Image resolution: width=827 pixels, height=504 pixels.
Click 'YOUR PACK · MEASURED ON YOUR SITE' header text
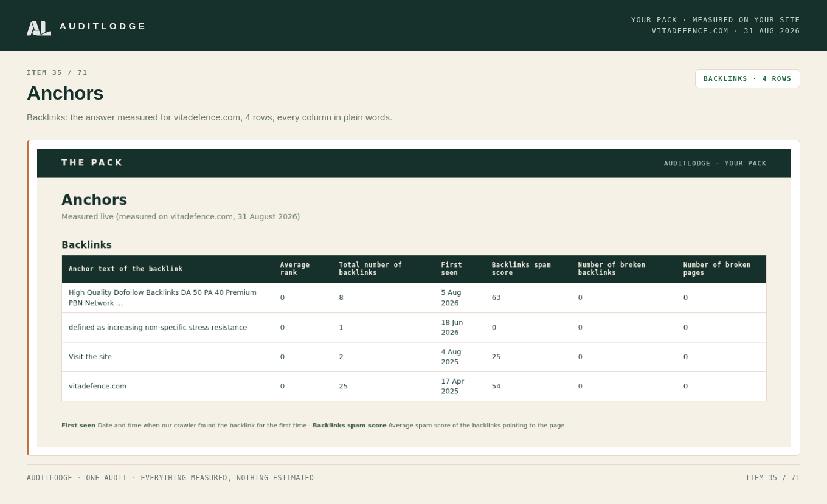point(716,20)
